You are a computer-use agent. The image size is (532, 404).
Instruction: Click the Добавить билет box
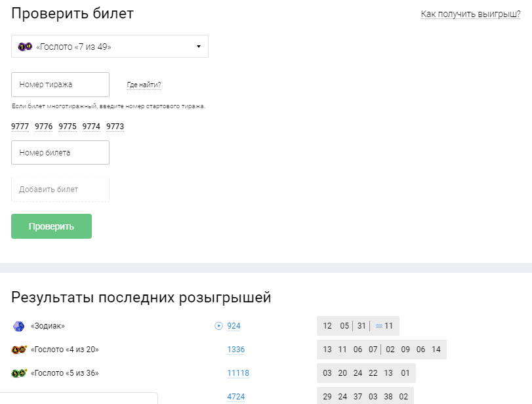pos(60,190)
